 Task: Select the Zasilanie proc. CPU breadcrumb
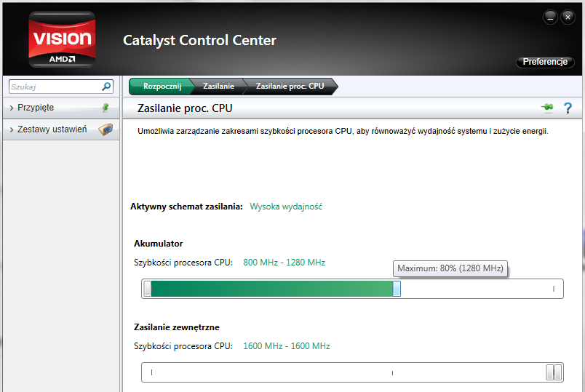(x=290, y=86)
